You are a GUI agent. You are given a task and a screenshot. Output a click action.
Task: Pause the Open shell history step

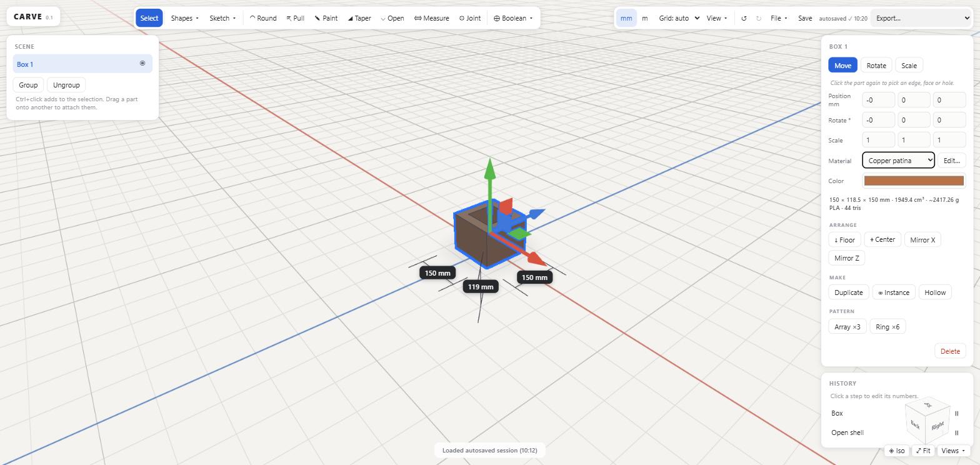tap(956, 432)
